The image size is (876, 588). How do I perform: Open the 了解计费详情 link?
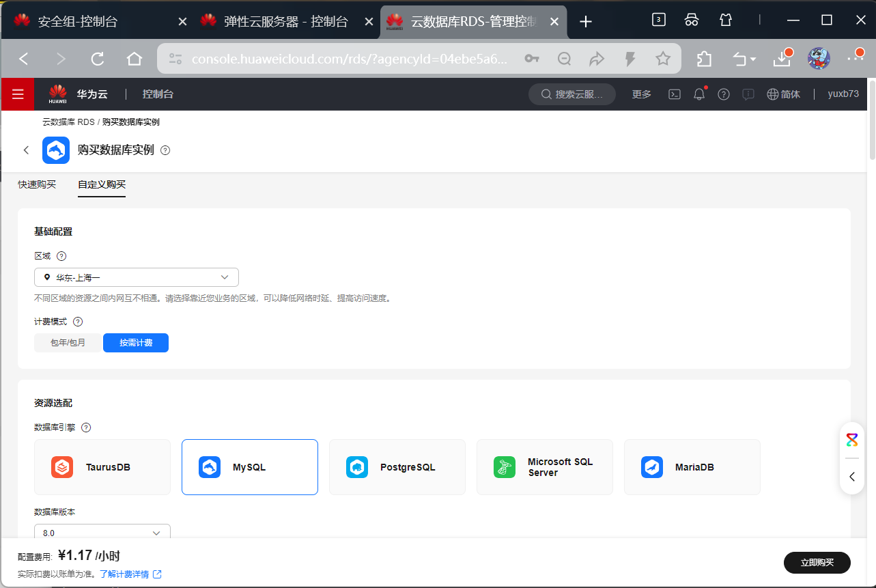point(130,574)
